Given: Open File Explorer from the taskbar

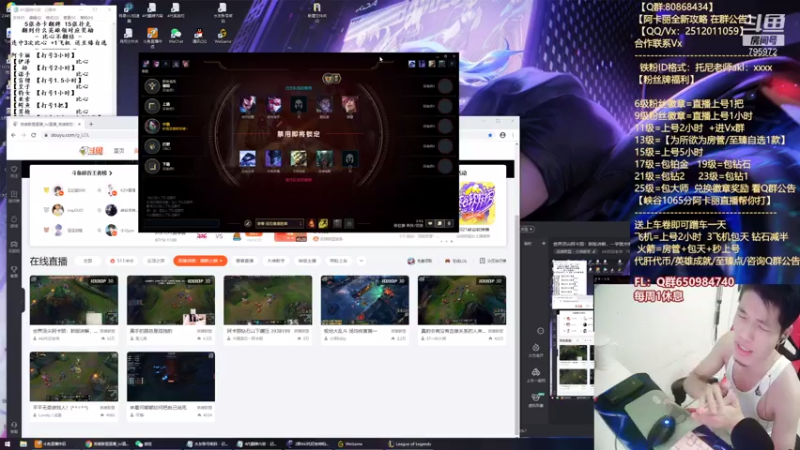Looking at the screenshot, I should click(x=23, y=444).
